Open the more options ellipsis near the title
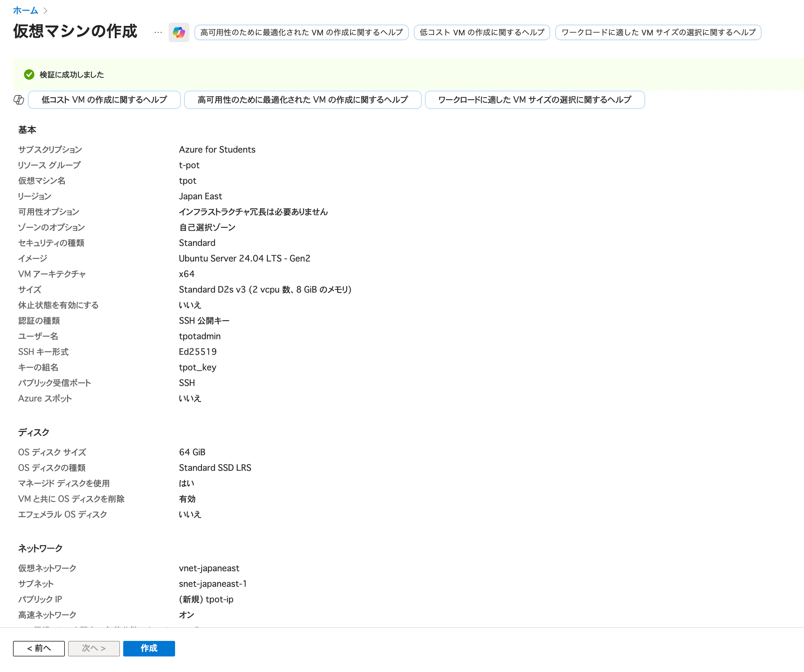 tap(158, 32)
